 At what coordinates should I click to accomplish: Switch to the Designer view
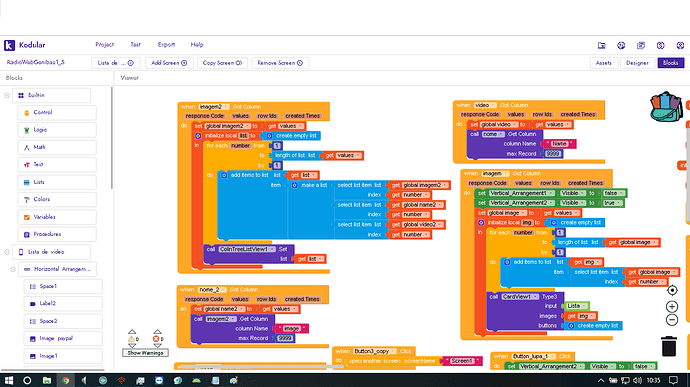637,63
